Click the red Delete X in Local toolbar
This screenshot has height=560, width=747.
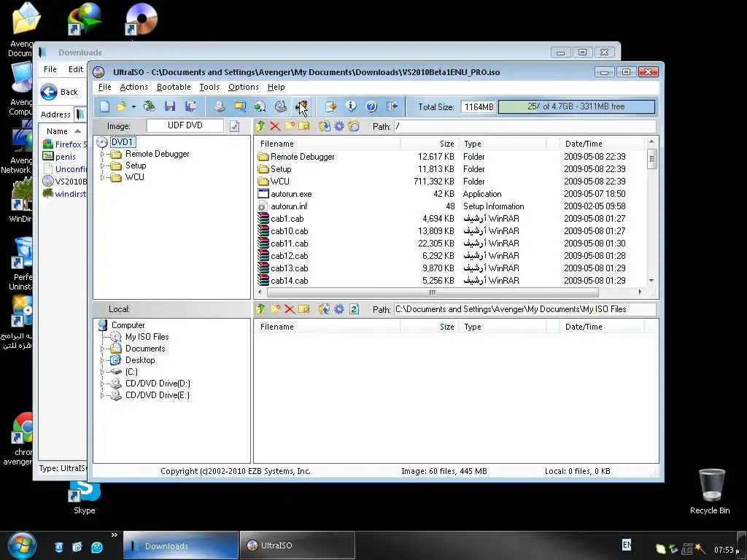point(289,309)
